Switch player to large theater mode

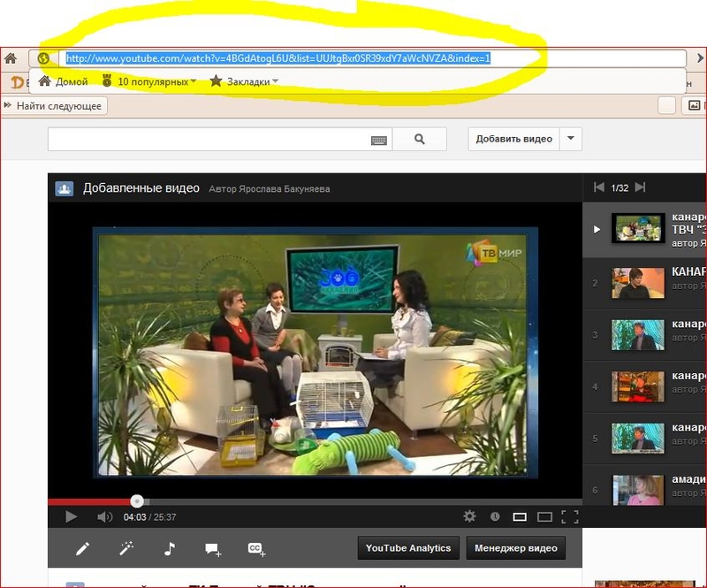pyautogui.click(x=544, y=516)
